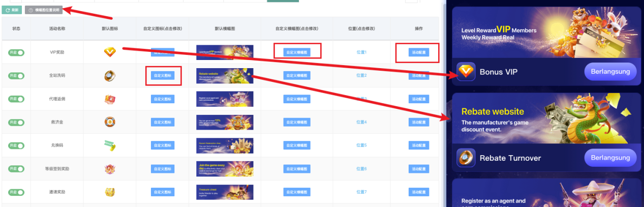
Task: Click 自定义横幅图 for 救济金
Action: (297, 122)
